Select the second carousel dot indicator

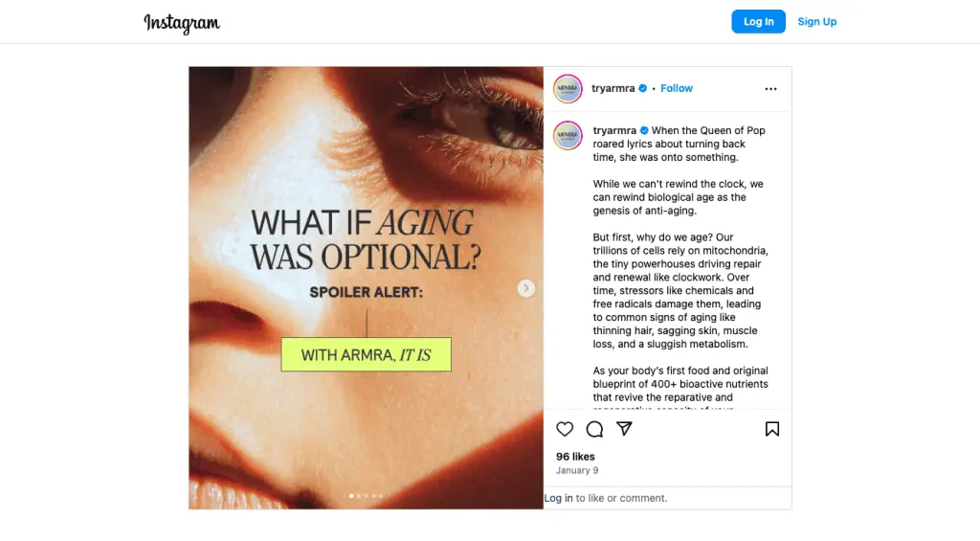tap(359, 496)
